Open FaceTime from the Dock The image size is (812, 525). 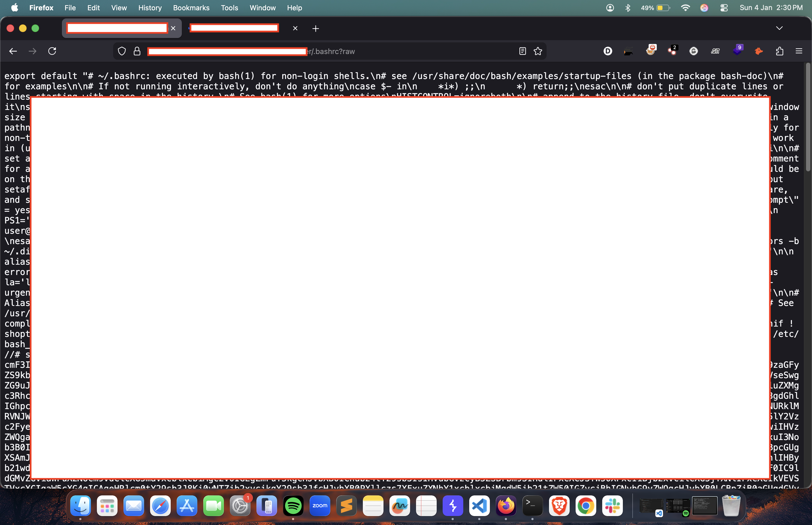[213, 505]
